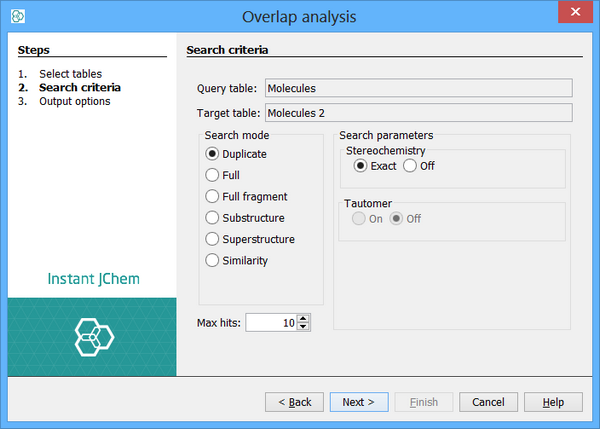The height and width of the screenshot is (429, 600).
Task: Open Help for this wizard
Action: 553,402
